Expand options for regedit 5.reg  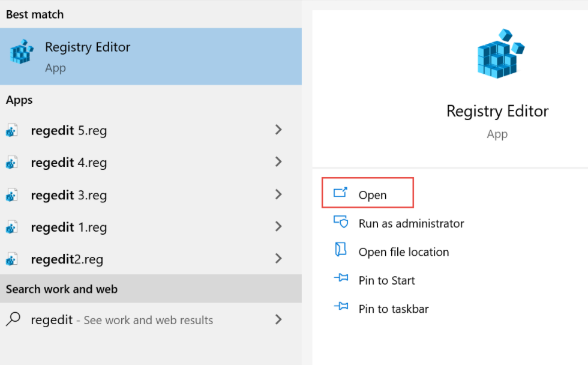click(x=278, y=130)
